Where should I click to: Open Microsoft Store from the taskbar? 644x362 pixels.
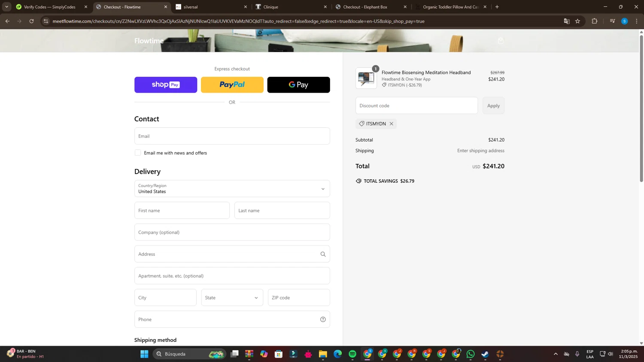coord(279,354)
